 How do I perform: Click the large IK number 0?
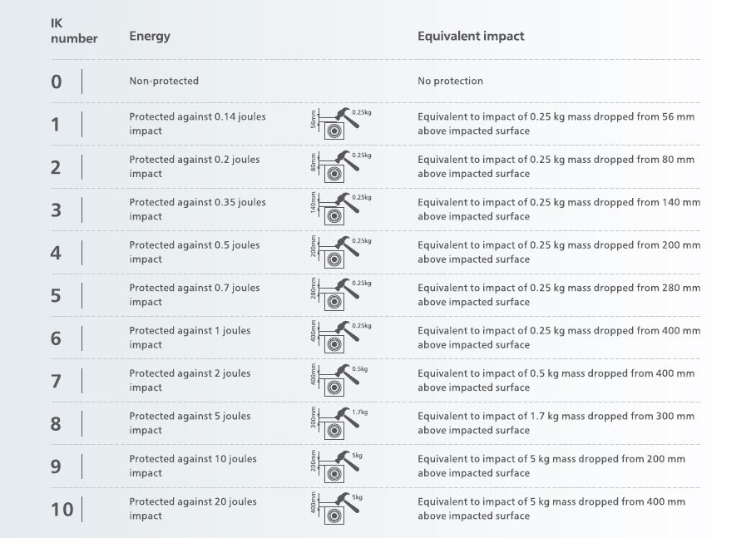point(56,81)
